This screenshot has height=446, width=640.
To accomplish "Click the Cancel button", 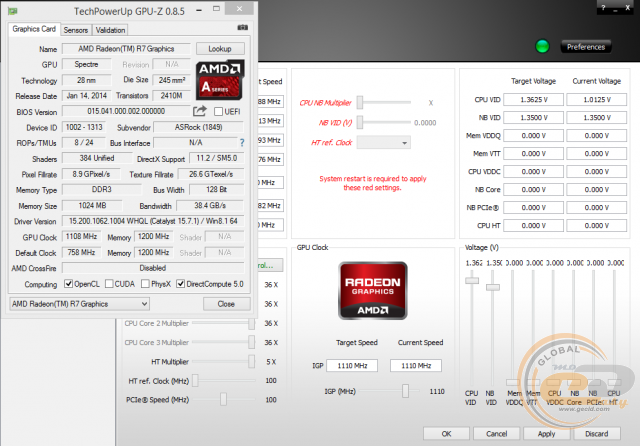I will click(496, 433).
